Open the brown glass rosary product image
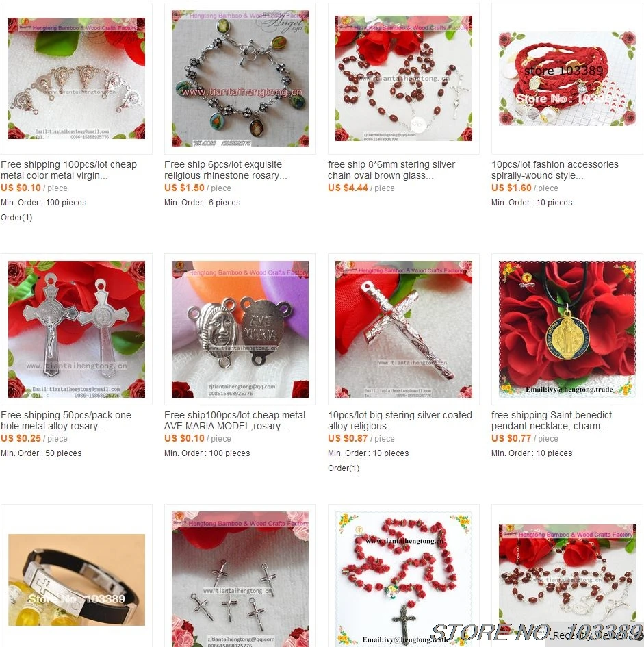 point(404,79)
